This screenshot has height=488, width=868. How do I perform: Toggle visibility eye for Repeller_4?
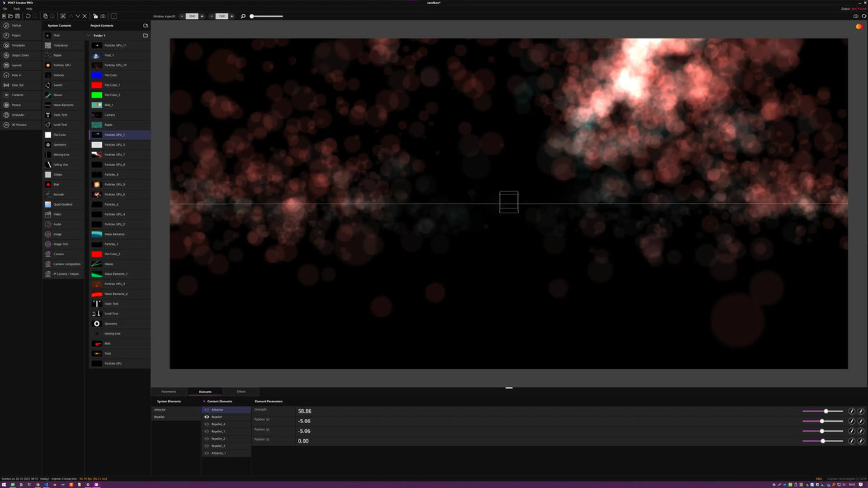pyautogui.click(x=207, y=424)
